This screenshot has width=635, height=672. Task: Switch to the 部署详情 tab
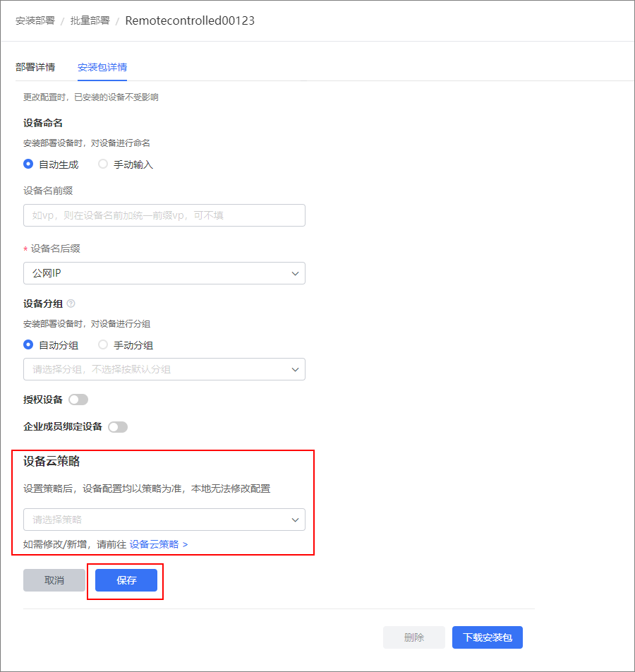pos(35,67)
